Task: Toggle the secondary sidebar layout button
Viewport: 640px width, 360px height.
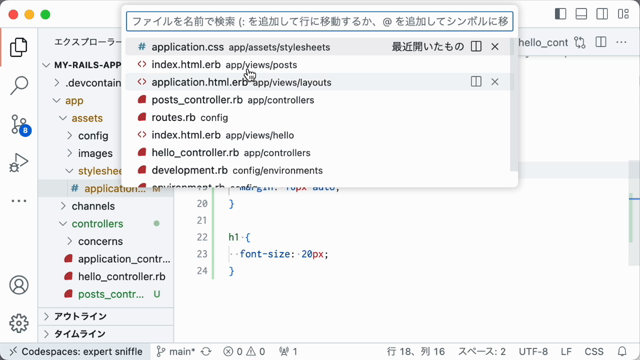Action: click(x=602, y=14)
